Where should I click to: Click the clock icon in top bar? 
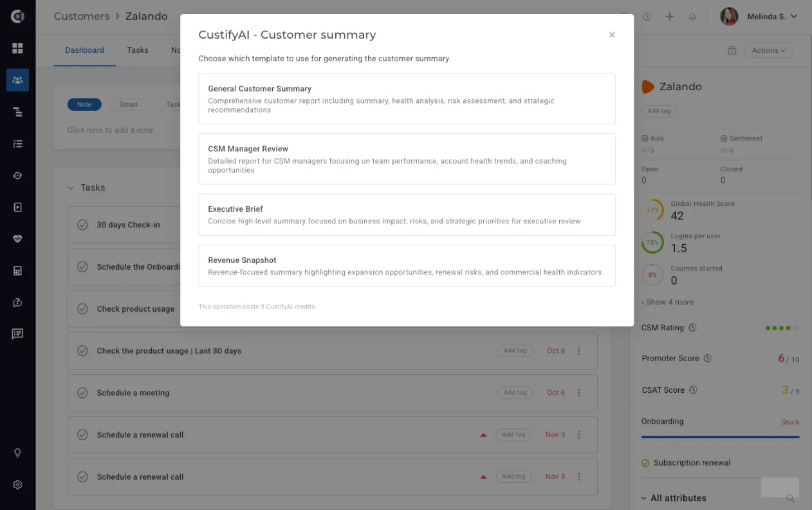647,17
